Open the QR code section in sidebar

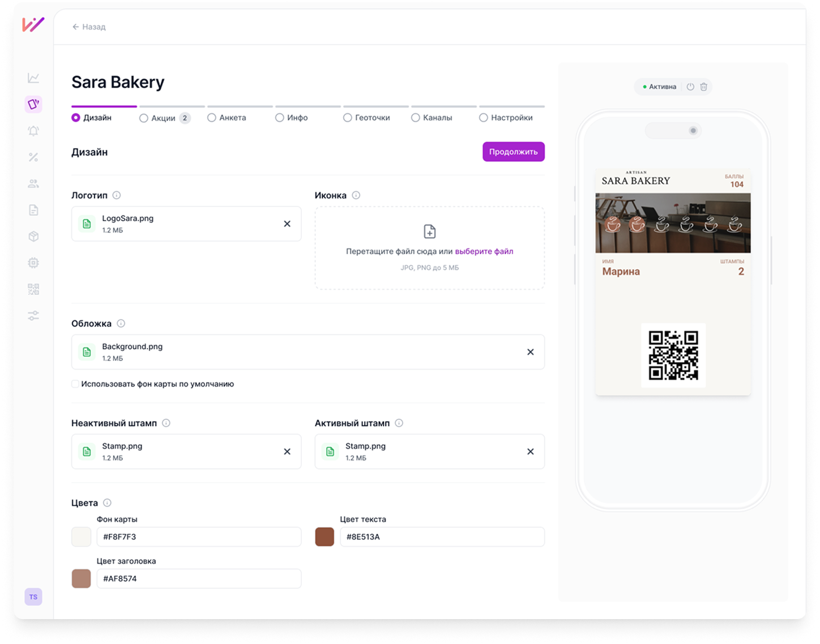(33, 289)
